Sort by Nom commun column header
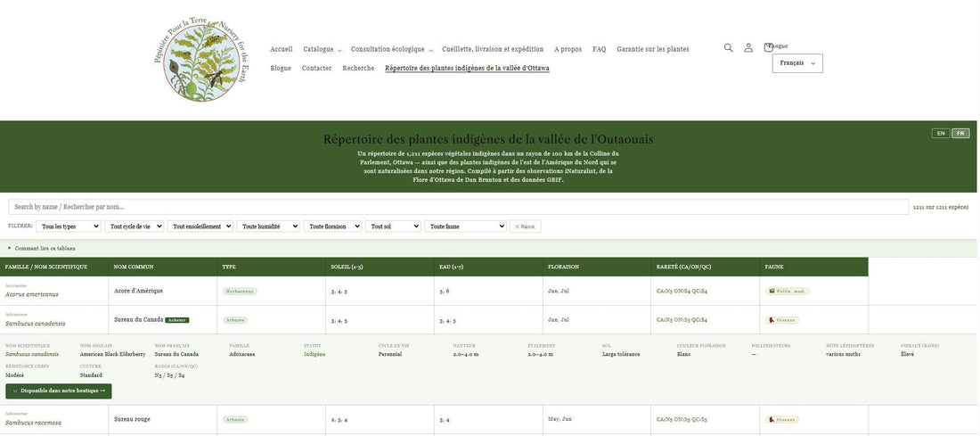980x436 pixels. point(163,267)
